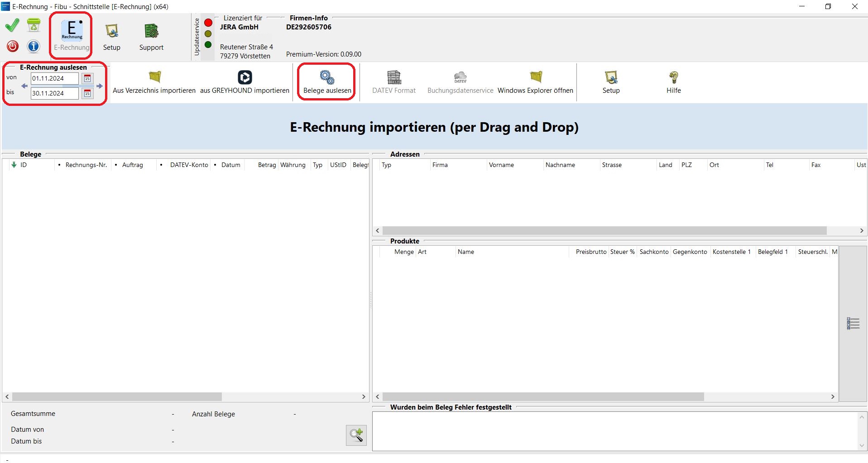Image resolution: width=868 pixels, height=463 pixels.
Task: Open Windows Explorer öffnen
Action: tap(535, 82)
